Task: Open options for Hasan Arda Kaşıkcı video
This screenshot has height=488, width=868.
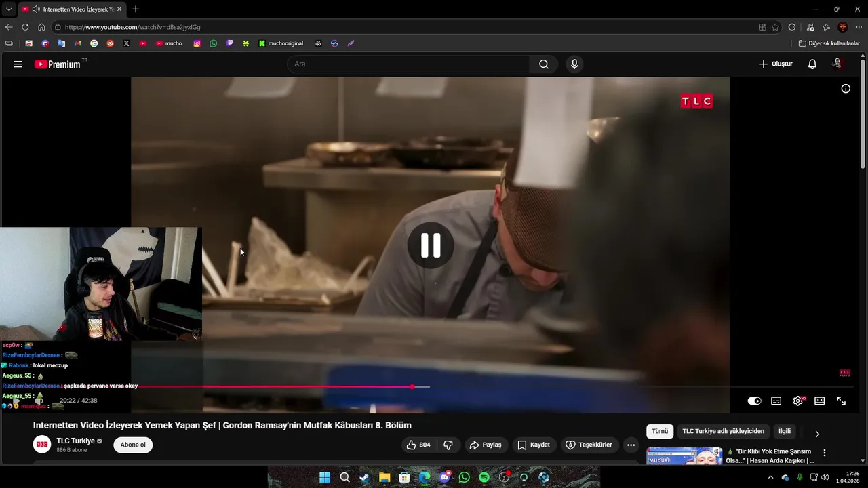Action: [x=825, y=453]
